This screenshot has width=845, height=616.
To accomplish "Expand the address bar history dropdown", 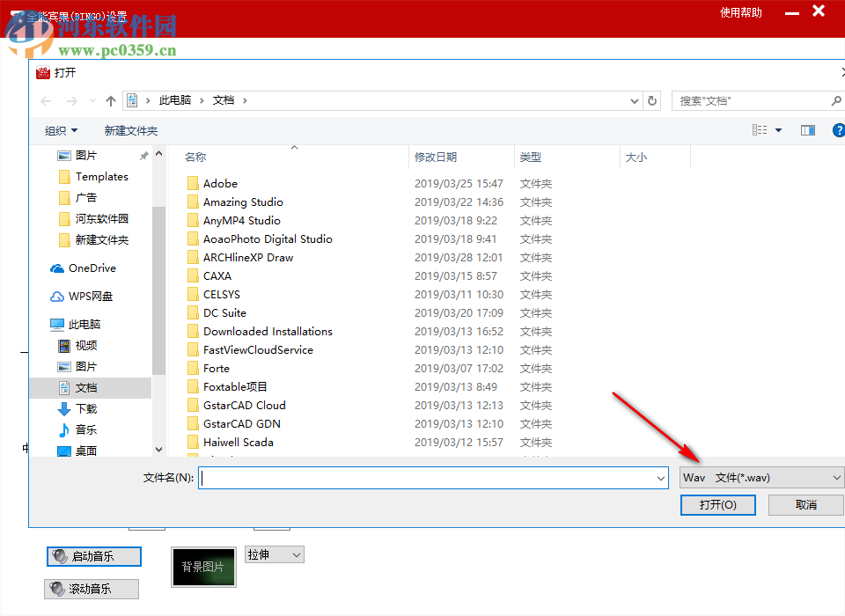I will pos(635,101).
